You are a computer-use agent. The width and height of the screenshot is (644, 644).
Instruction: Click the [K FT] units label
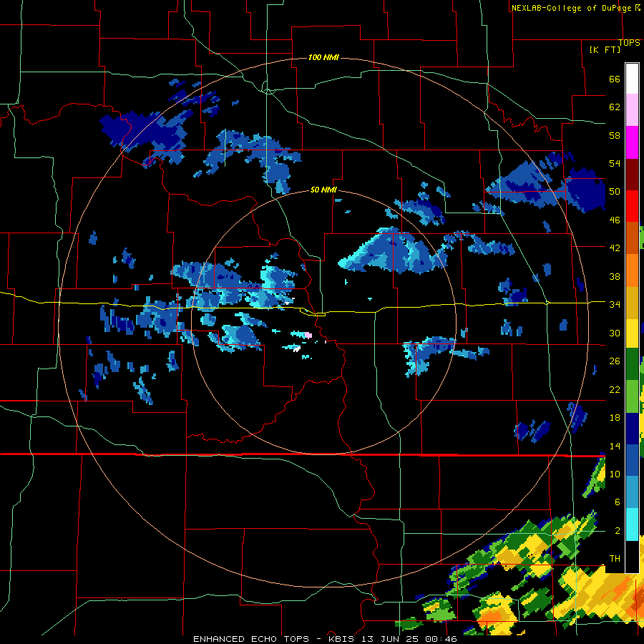[605, 49]
